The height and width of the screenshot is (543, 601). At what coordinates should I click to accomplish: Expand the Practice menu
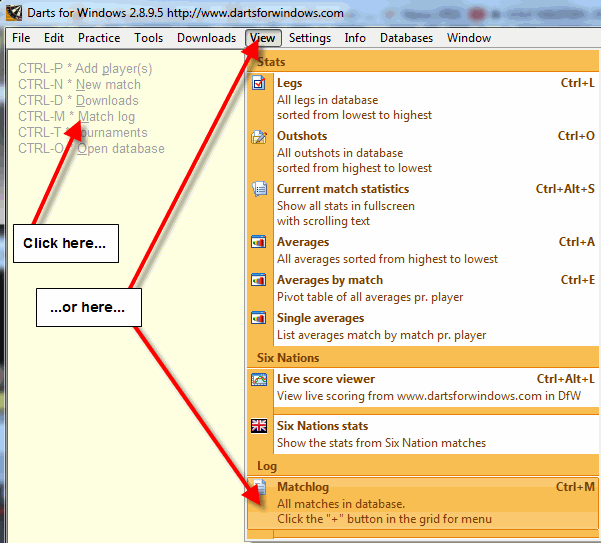99,38
